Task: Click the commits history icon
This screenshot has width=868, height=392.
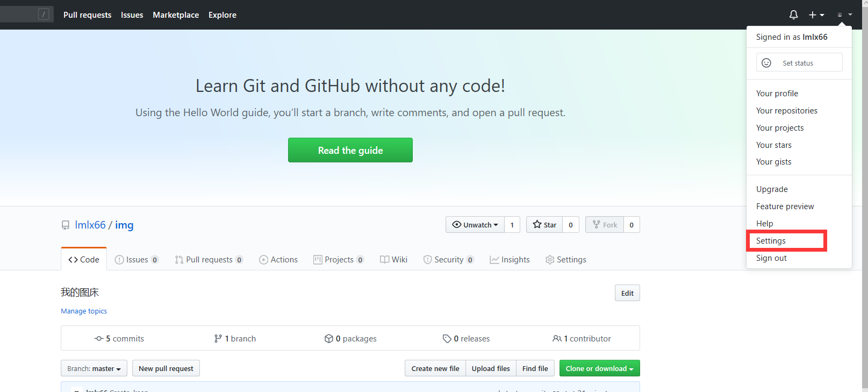Action: coord(99,339)
